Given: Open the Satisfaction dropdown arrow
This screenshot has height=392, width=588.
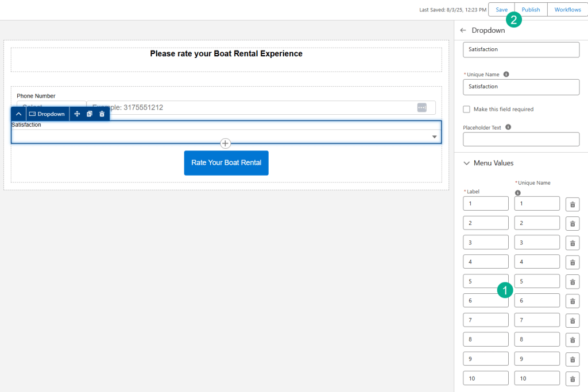Looking at the screenshot, I should 435,137.
